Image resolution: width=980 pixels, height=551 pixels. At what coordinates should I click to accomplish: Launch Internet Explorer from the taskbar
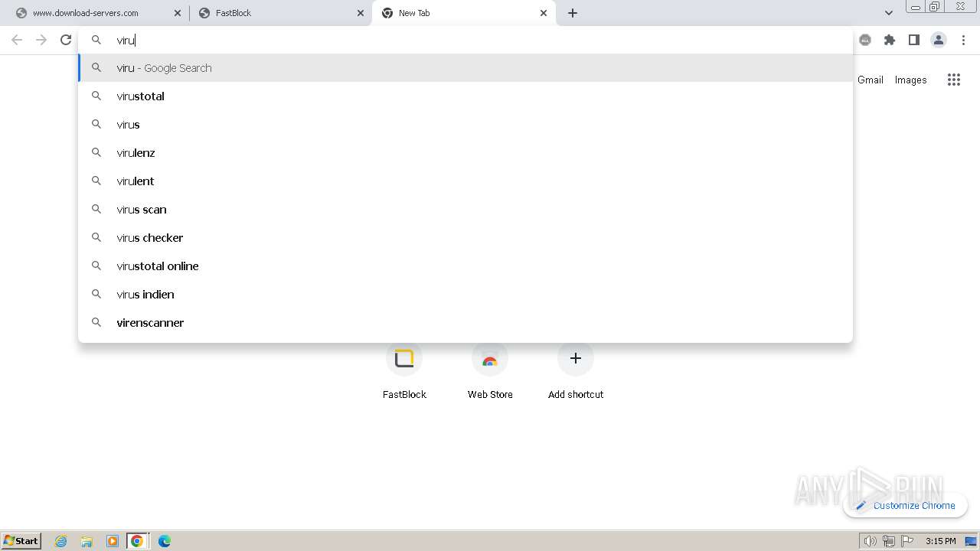[x=61, y=541]
